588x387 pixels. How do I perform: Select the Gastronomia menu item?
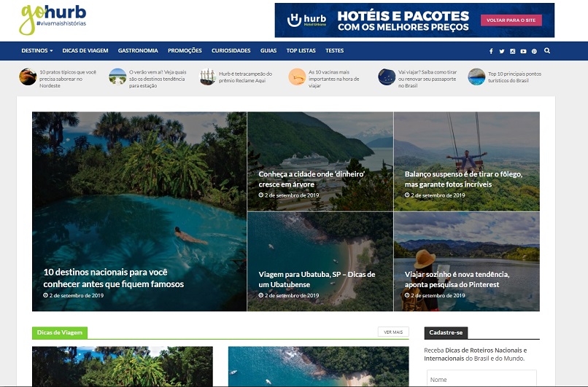(138, 50)
